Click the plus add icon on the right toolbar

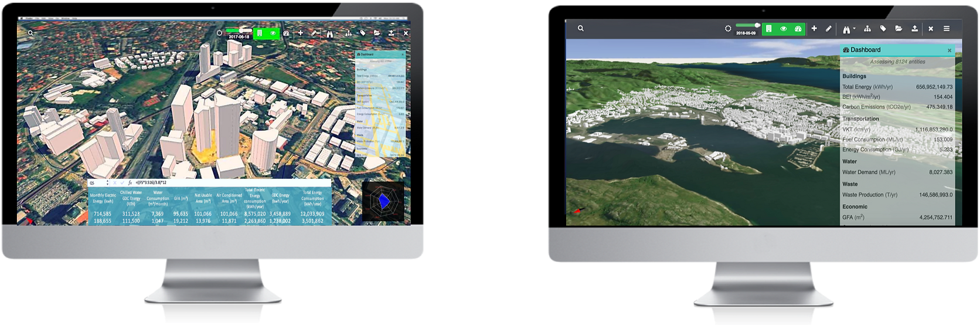[x=814, y=28]
